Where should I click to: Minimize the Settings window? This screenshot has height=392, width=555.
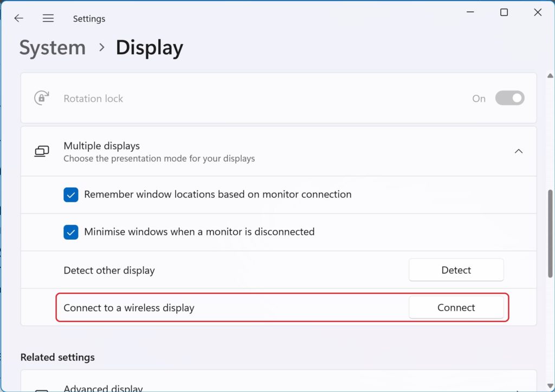pos(470,12)
